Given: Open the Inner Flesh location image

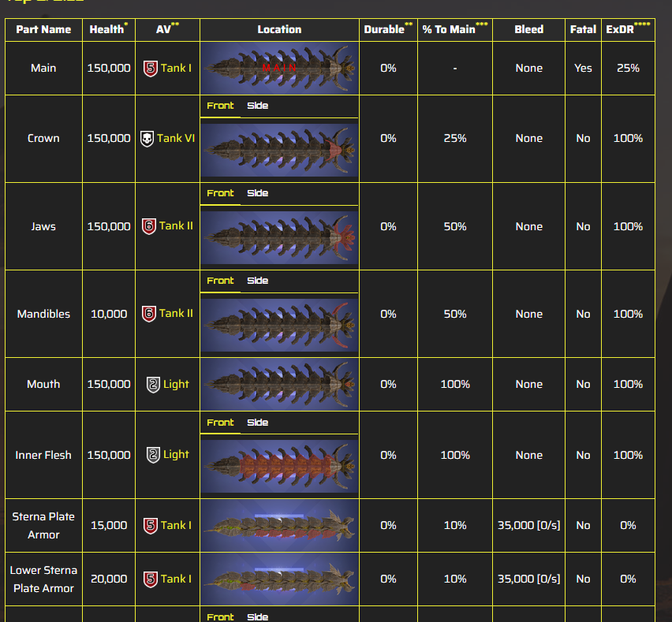Looking at the screenshot, I should pyautogui.click(x=279, y=467).
